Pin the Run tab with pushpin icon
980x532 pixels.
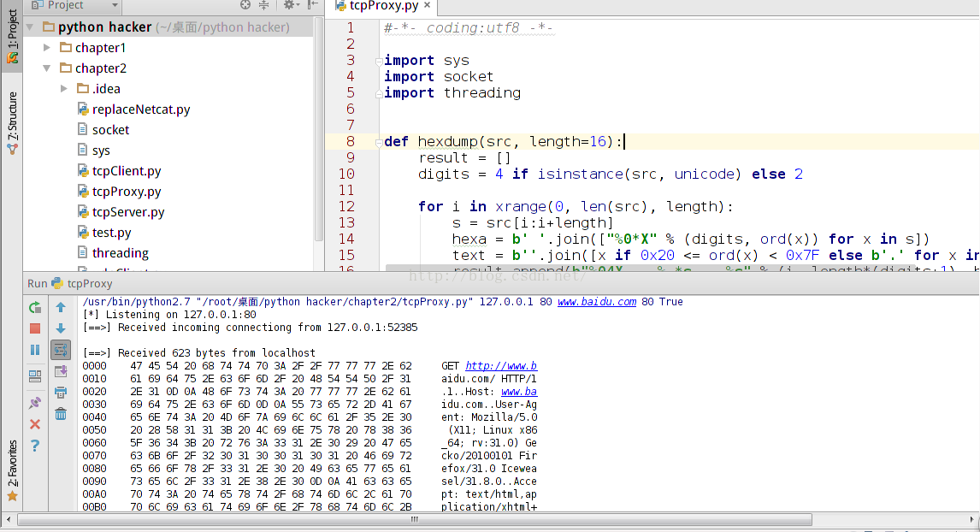pyautogui.click(x=35, y=403)
